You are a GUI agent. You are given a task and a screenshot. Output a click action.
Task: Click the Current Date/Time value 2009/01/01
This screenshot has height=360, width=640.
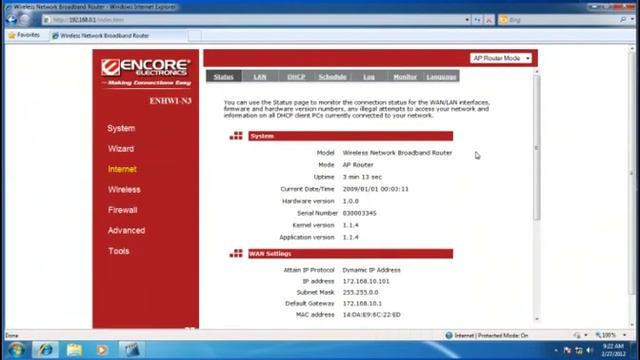(x=376, y=189)
